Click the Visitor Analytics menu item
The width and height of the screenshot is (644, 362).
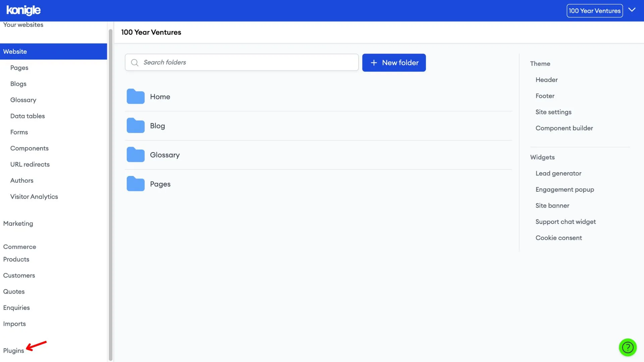point(34,196)
